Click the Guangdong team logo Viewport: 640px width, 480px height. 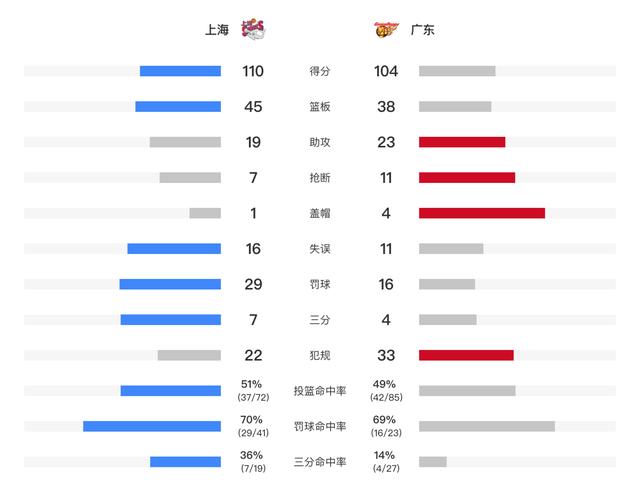point(386,29)
